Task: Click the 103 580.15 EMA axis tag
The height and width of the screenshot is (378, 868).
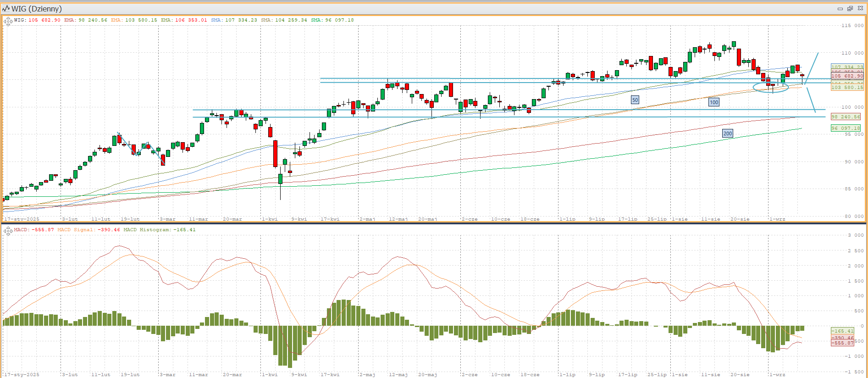Action: click(x=847, y=87)
